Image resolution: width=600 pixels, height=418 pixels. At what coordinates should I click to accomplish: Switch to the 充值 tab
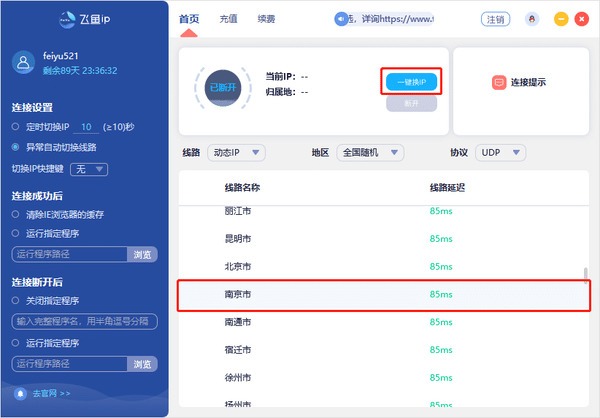[x=228, y=19]
